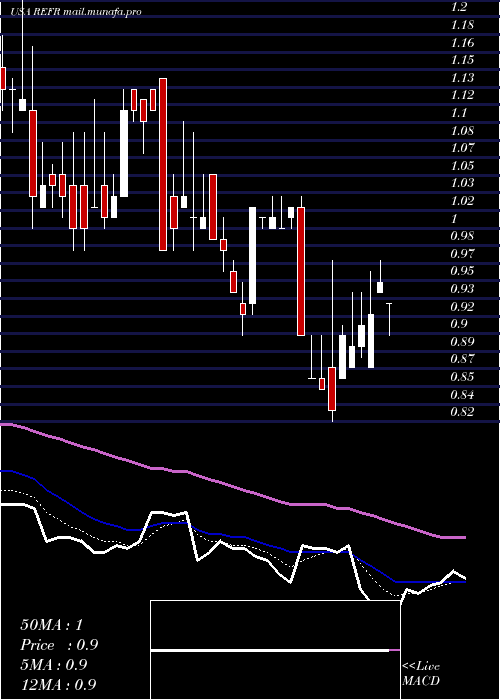500x700 pixels.
Task: Click the 0.93 price axis label
Action: (x=462, y=288)
